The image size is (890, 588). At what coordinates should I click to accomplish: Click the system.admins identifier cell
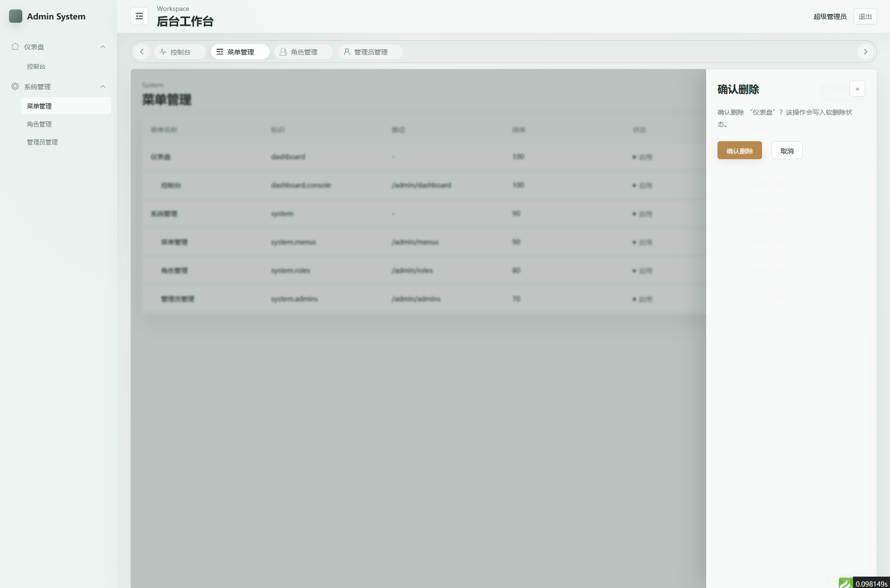click(294, 299)
